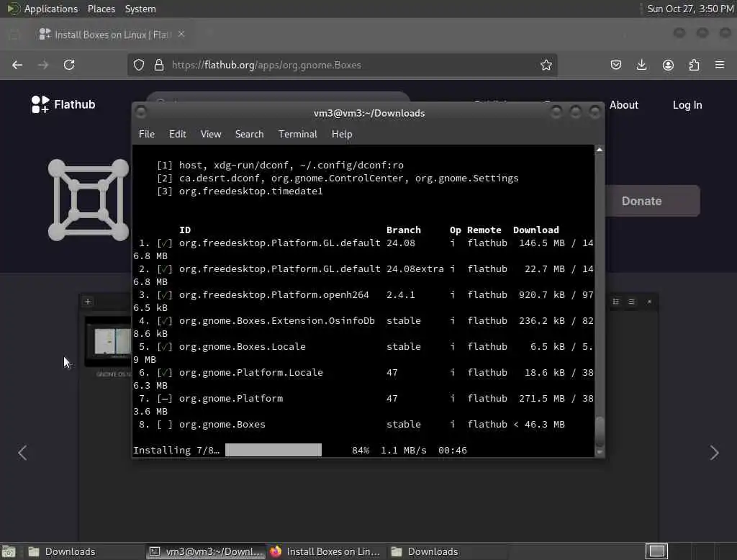Open the Places menu
Image resolution: width=737 pixels, height=560 pixels.
[101, 9]
